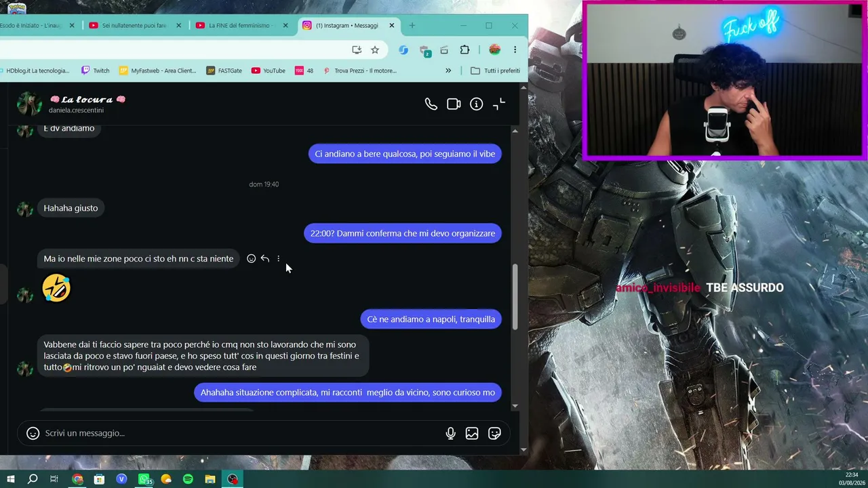The image size is (868, 488).
Task: Open the extension with badge 2
Action: [x=425, y=51]
